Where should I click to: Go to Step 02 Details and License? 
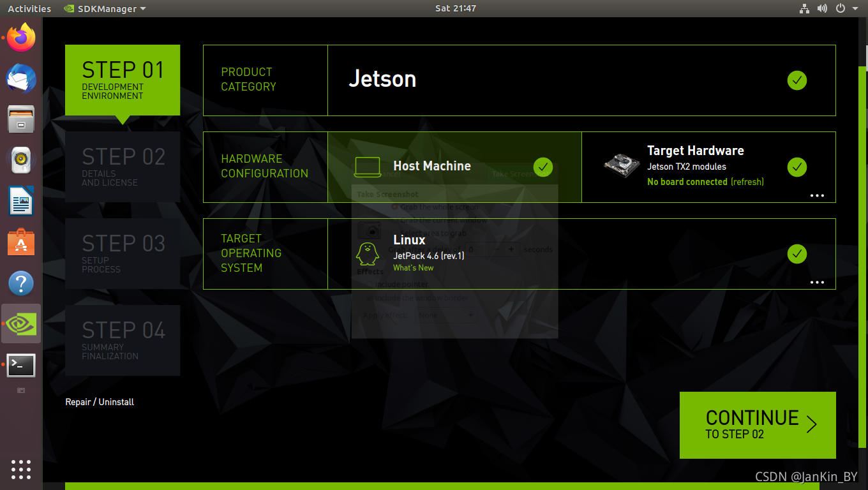coord(123,167)
